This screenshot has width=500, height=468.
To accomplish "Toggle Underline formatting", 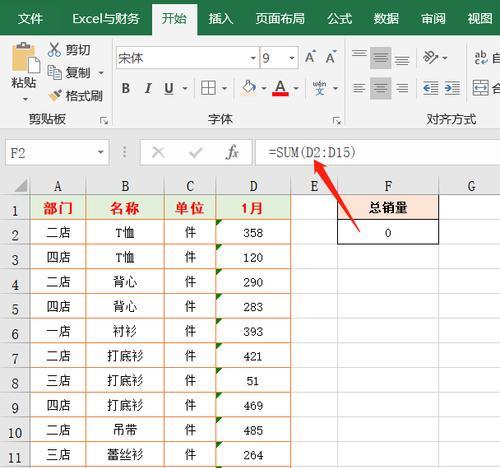I will 169,88.
